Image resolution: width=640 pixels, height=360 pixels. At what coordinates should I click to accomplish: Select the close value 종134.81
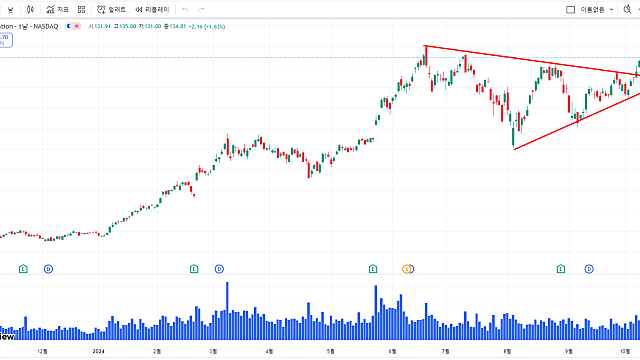175,27
